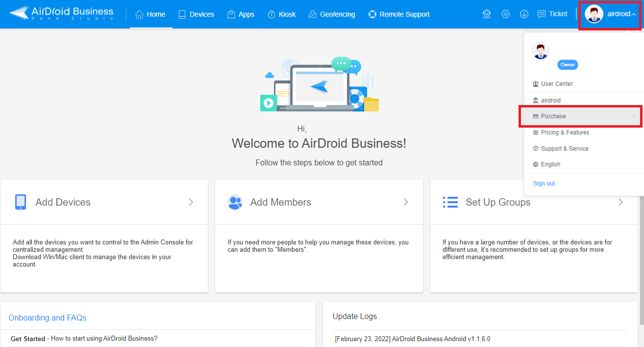The height and width of the screenshot is (347, 644).
Task: Click the Add Members description text
Action: (318, 246)
